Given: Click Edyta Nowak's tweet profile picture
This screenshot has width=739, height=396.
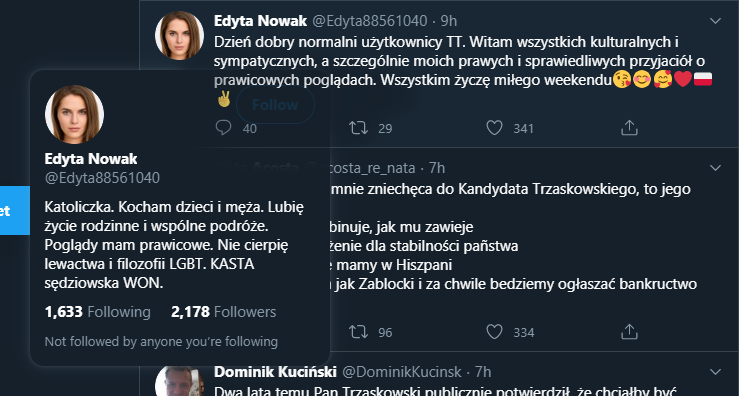Looking at the screenshot, I should click(x=179, y=36).
